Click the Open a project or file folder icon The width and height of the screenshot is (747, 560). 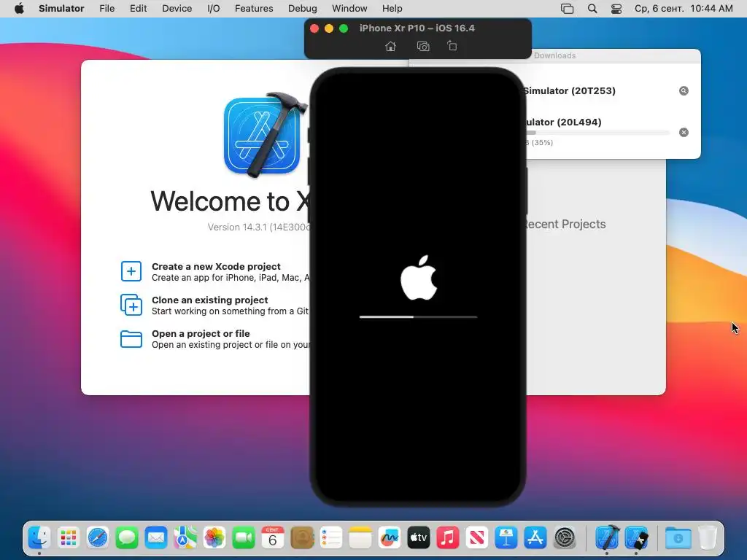point(131,339)
